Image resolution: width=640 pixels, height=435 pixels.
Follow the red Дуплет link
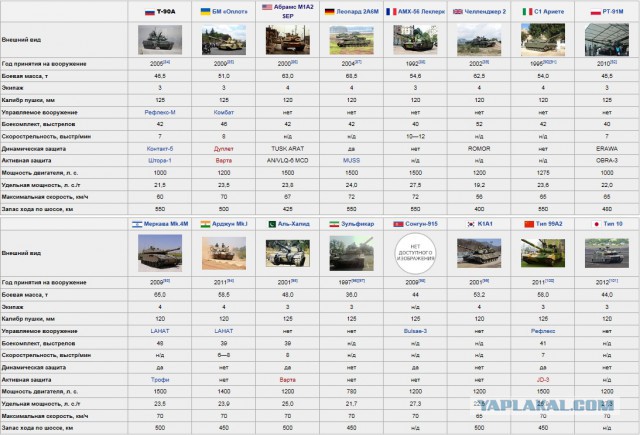coord(224,149)
